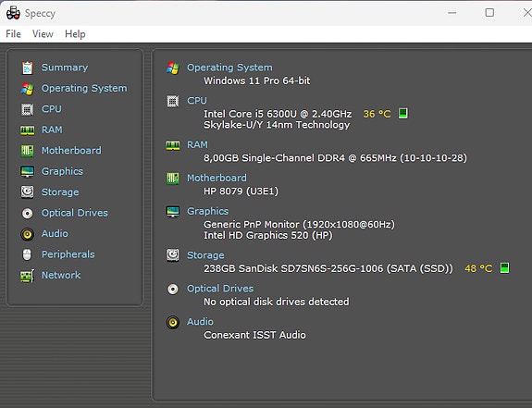Select CPU in the left sidebar
The height and width of the screenshot is (408, 532).
tap(52, 109)
